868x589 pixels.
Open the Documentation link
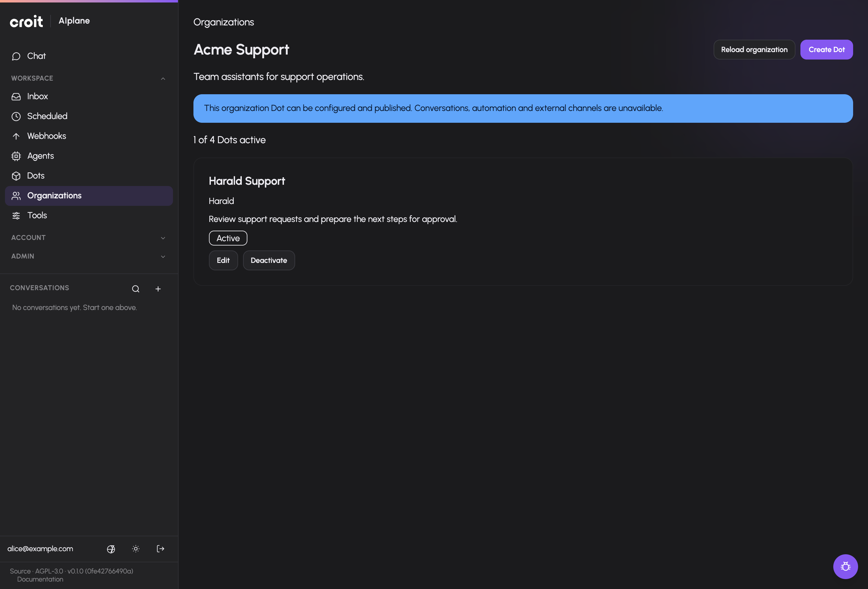click(40, 579)
